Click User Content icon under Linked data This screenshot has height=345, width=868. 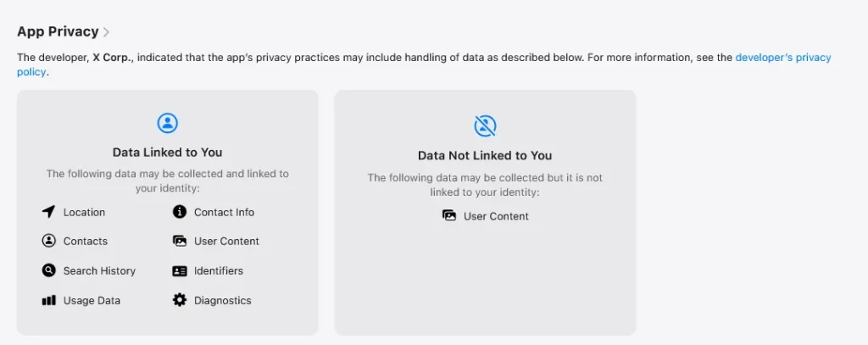pos(179,241)
